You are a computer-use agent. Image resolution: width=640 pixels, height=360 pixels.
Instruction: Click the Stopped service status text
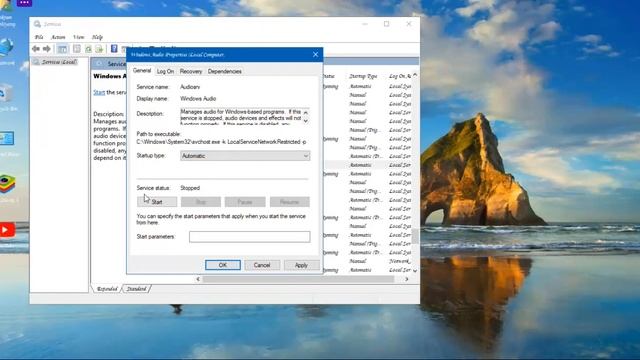click(x=190, y=188)
